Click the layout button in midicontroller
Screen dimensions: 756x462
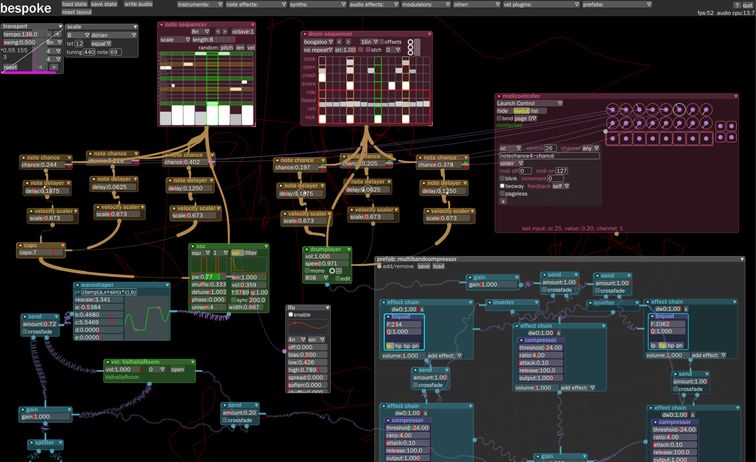click(518, 110)
